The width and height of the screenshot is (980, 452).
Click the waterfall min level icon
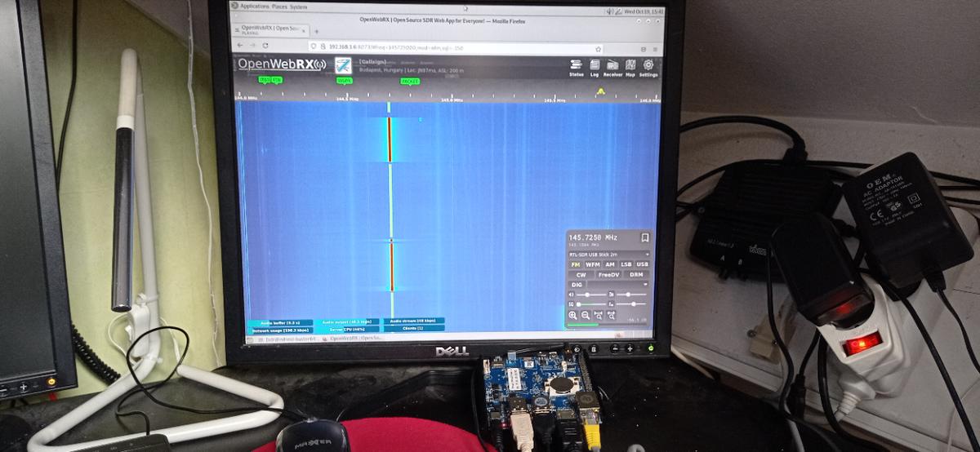point(610,304)
